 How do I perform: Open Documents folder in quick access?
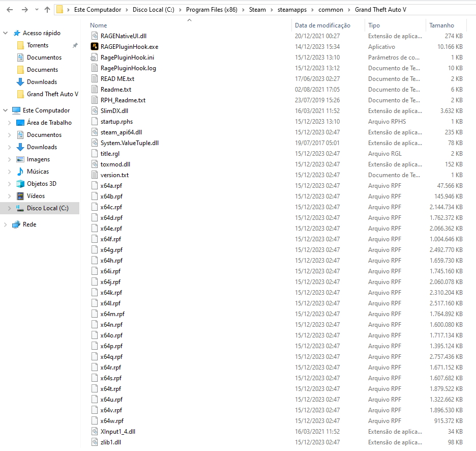point(42,70)
